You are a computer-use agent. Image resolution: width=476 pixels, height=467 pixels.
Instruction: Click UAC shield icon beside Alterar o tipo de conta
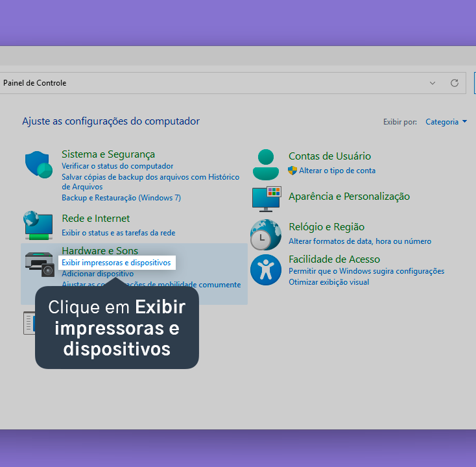coord(292,171)
